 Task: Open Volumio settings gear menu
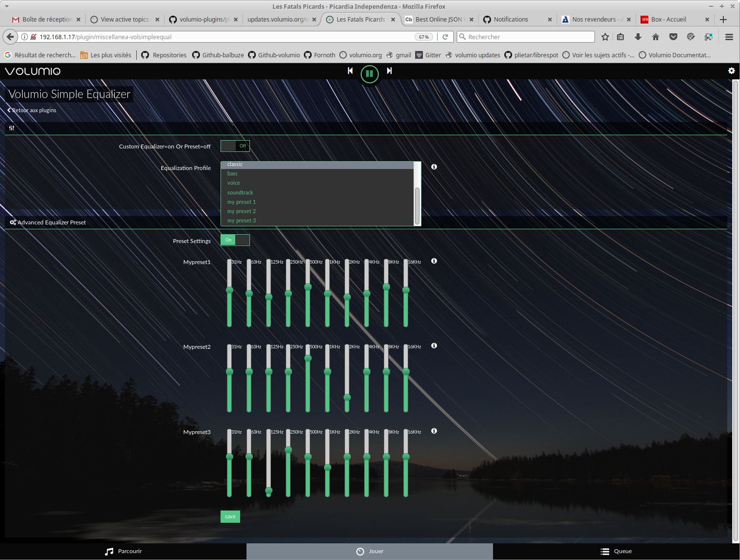(731, 71)
